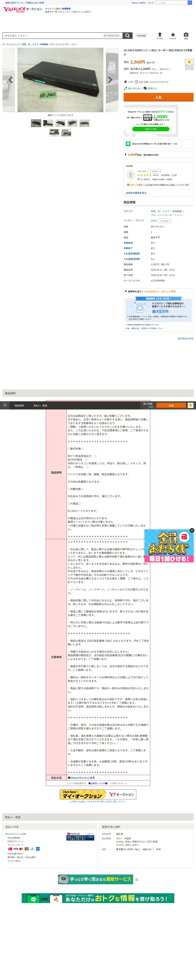Open ヘルプ link at top
Image resolution: width=196 pixels, height=980 pixels.
[x=150, y=3]
